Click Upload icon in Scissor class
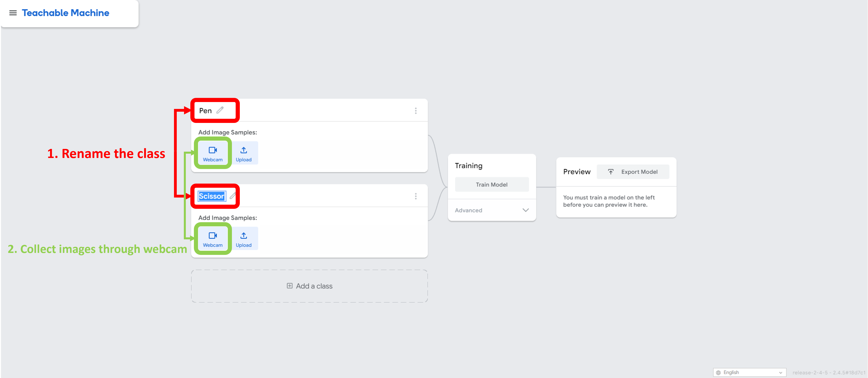The image size is (868, 378). tap(244, 236)
